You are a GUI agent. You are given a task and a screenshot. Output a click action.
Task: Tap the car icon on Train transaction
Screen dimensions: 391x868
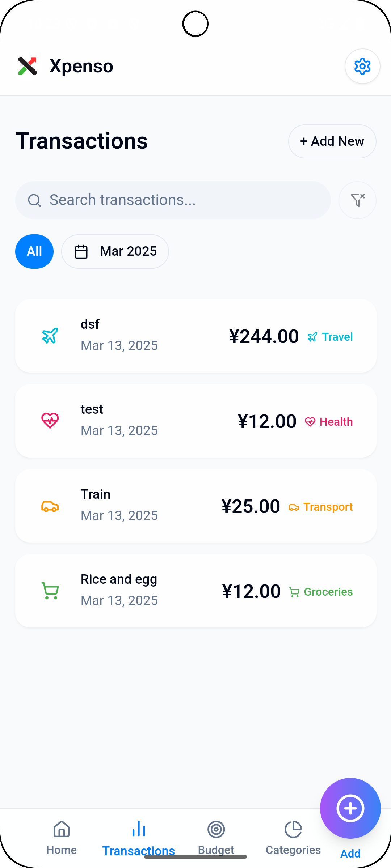coord(50,506)
